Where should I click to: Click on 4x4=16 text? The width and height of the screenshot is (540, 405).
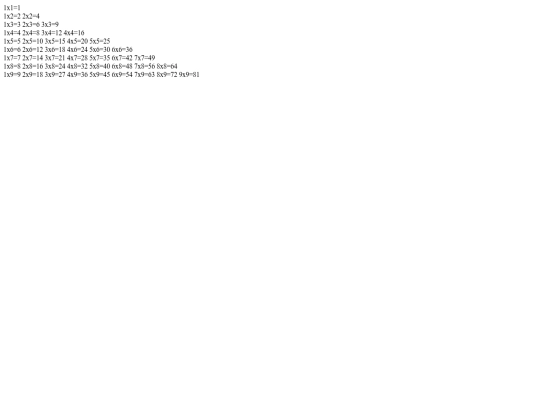point(74,33)
